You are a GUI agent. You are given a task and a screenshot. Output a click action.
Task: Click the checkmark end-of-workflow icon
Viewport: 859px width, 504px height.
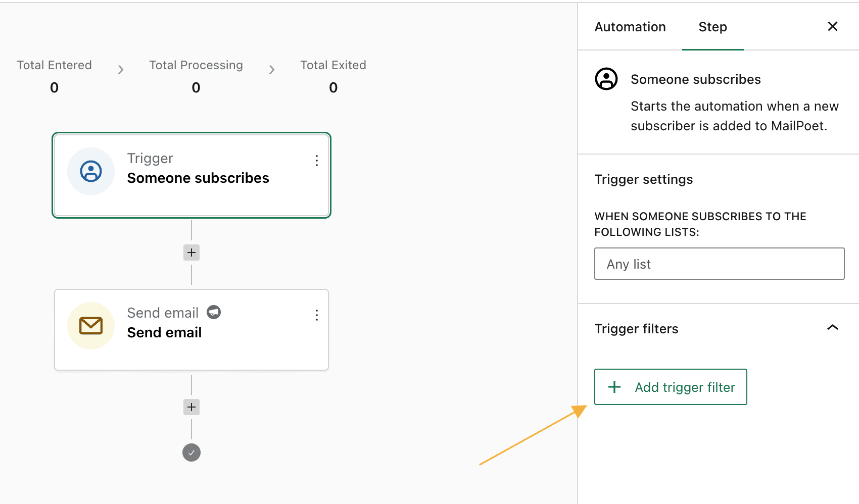pyautogui.click(x=192, y=452)
